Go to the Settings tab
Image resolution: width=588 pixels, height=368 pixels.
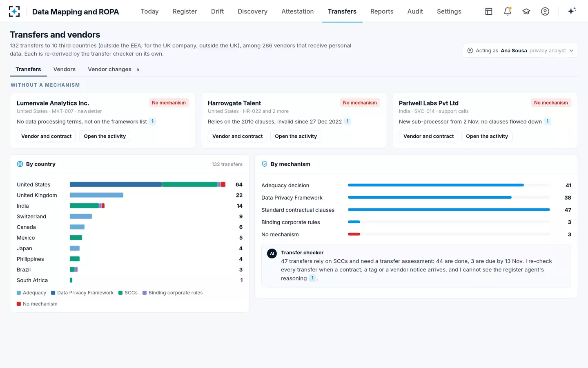[x=449, y=11]
